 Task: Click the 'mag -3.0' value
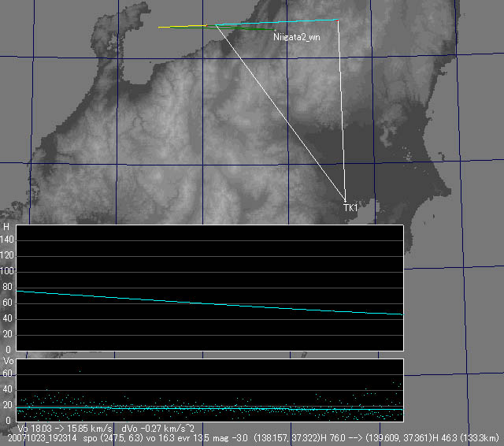point(230,438)
